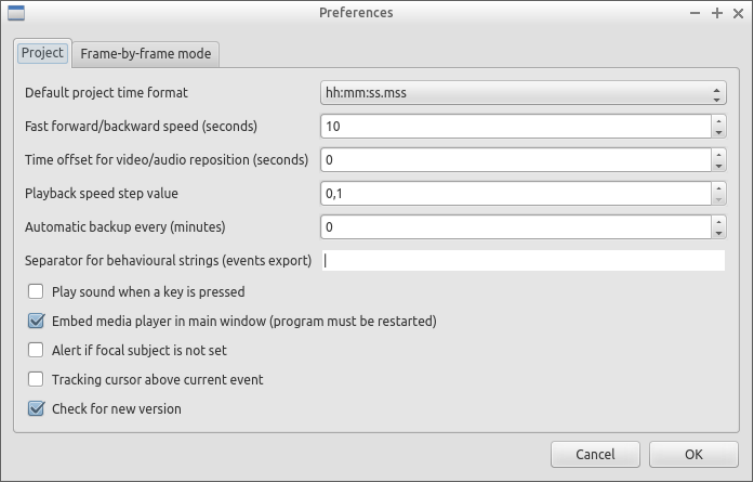Viewport: 753px width, 482px height.
Task: Increase the fast forward/backward speed value
Action: coord(718,122)
